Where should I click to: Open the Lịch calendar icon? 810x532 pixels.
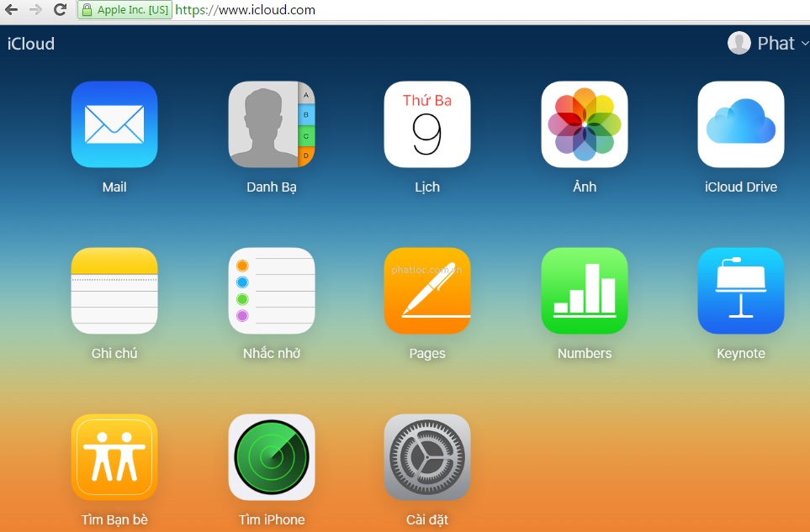click(427, 124)
